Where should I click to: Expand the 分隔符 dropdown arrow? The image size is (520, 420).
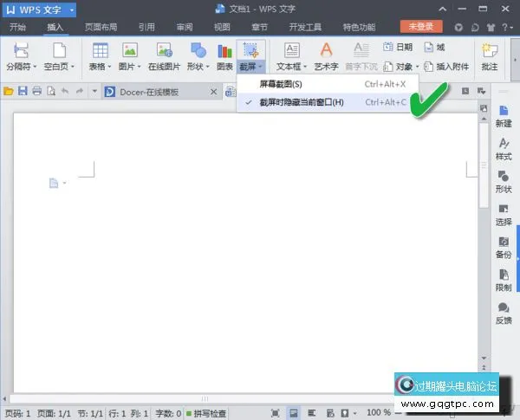point(35,67)
